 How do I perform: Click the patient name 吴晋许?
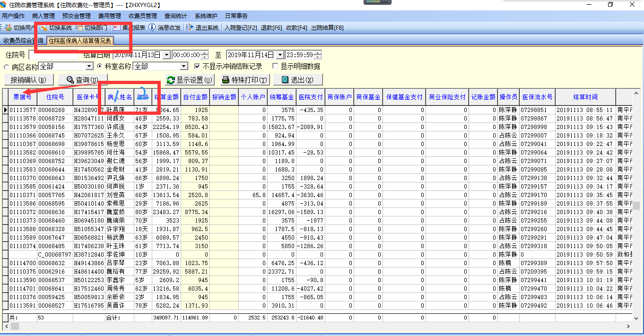pos(115,306)
